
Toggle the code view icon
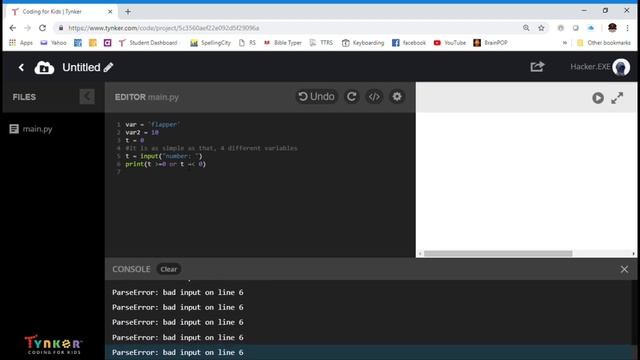[374, 97]
